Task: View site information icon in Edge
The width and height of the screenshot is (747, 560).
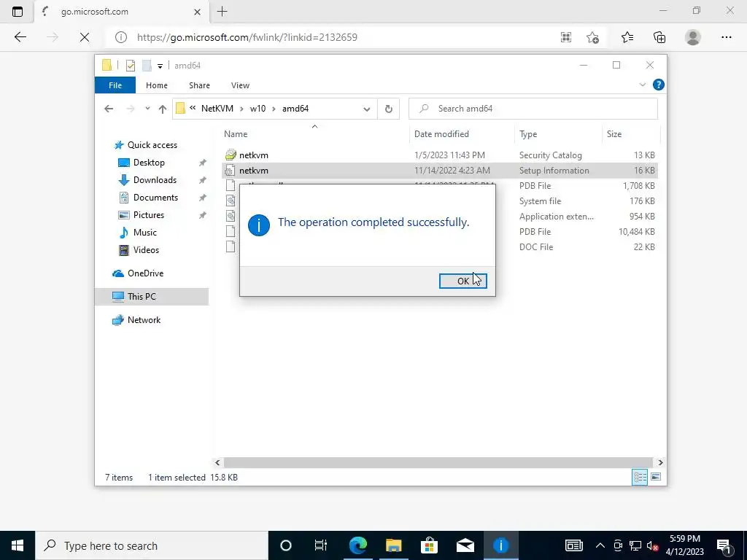Action: (121, 37)
